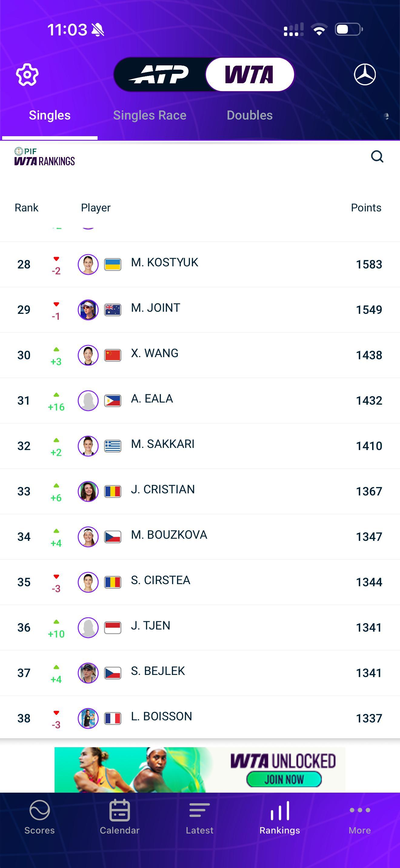This screenshot has width=400, height=868.
Task: Tap the Mercedes-Benz logo icon
Action: click(x=365, y=75)
